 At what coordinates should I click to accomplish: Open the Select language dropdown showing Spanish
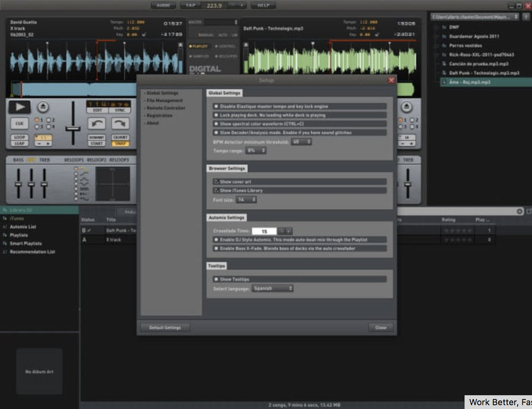273,288
